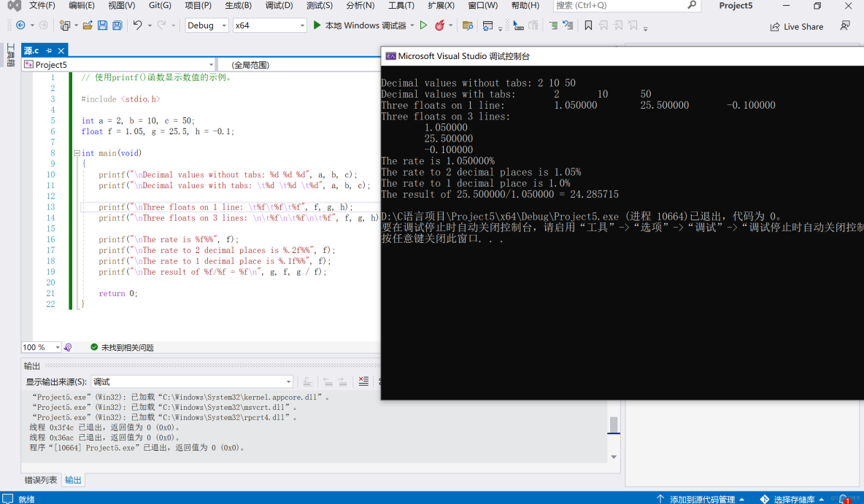Click the Open File folder icon
The width and height of the screenshot is (864, 504).
pyautogui.click(x=88, y=26)
